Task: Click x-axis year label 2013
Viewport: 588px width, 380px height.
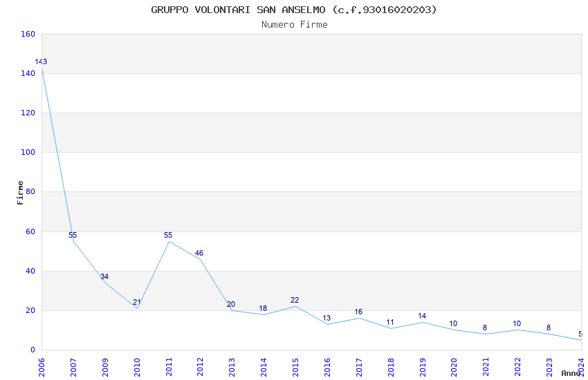Action: click(x=232, y=368)
